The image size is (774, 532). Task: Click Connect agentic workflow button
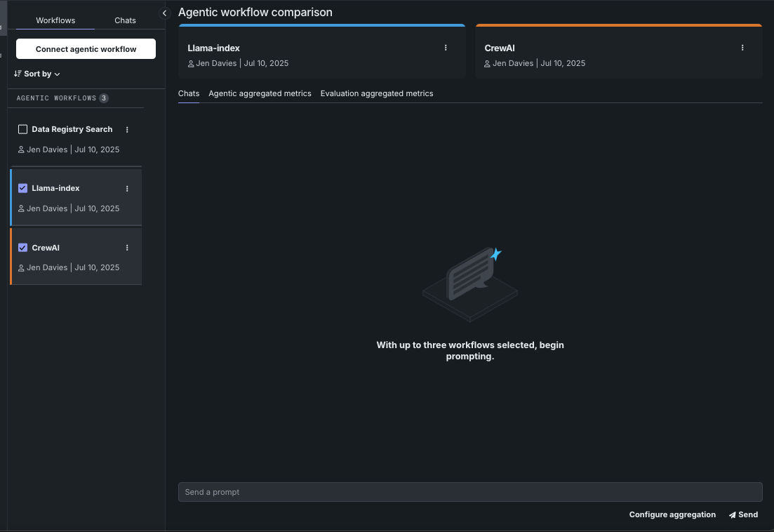click(x=86, y=49)
